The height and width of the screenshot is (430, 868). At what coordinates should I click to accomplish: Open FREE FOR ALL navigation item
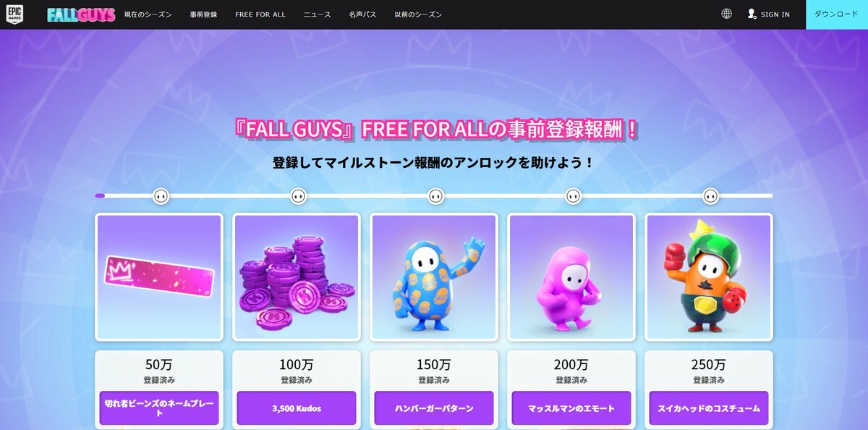(260, 14)
